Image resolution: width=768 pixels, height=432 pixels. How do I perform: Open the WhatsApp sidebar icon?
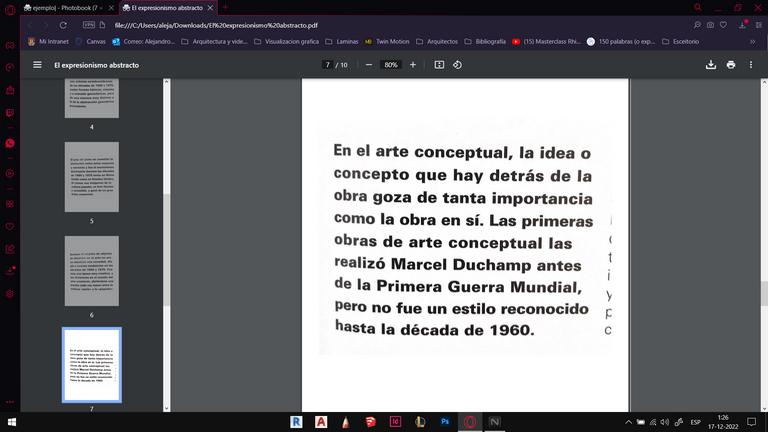pos(10,144)
